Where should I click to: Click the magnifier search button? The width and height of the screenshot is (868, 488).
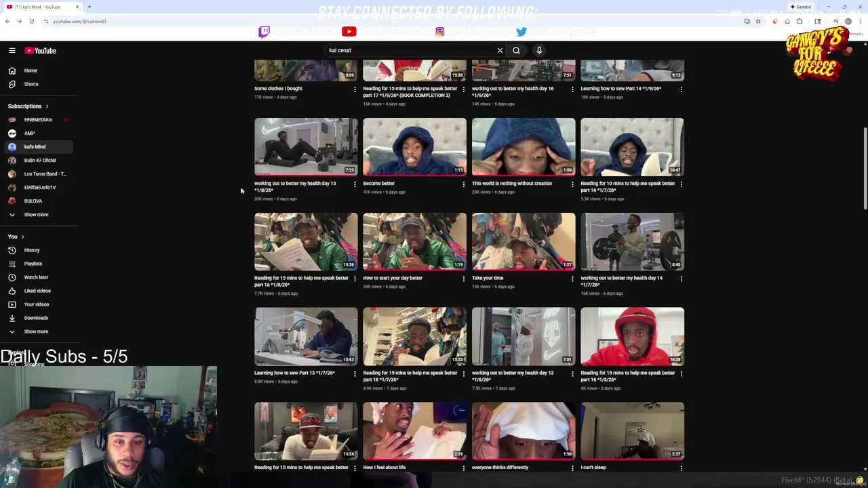point(516,50)
